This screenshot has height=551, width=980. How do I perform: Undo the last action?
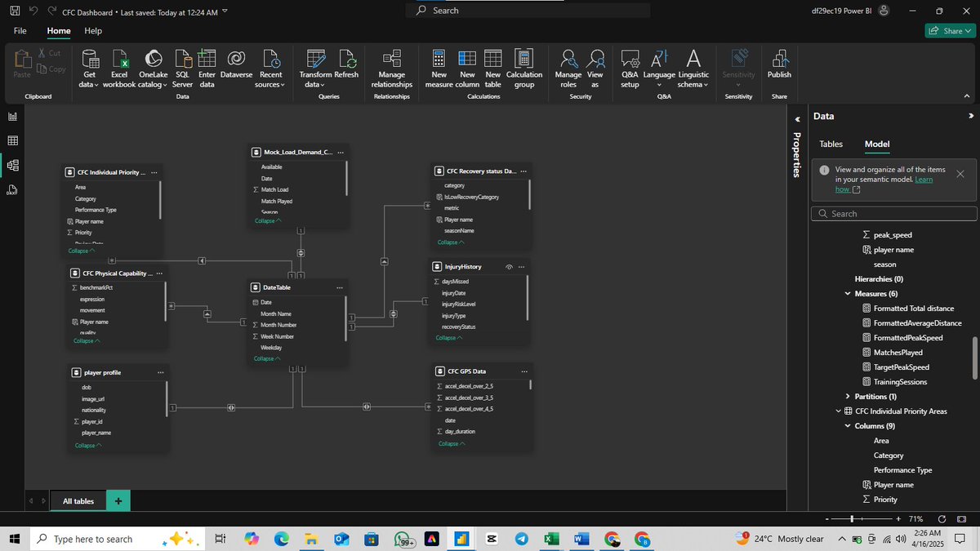33,11
